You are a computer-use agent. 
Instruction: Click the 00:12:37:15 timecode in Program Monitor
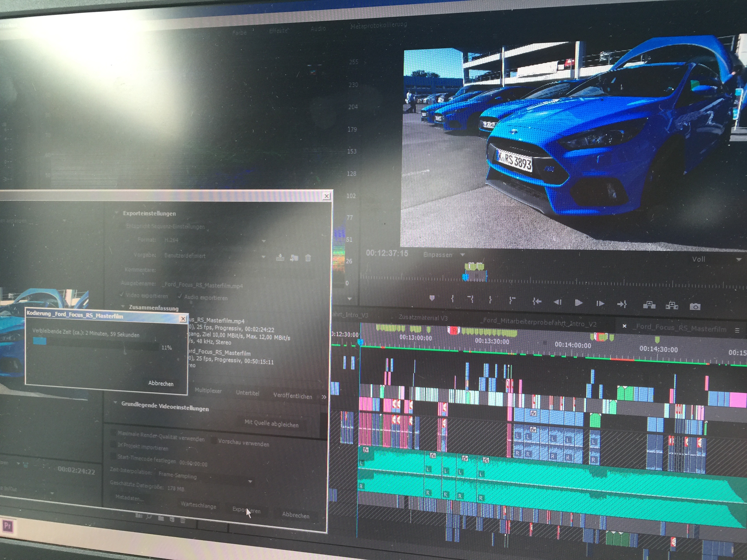pos(387,253)
